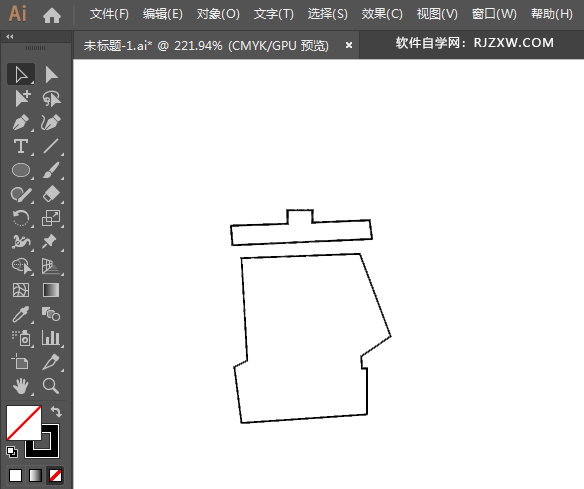Screen dimensions: 584x489
Task: Pick the Ellipse shape tool
Action: pyautogui.click(x=21, y=170)
